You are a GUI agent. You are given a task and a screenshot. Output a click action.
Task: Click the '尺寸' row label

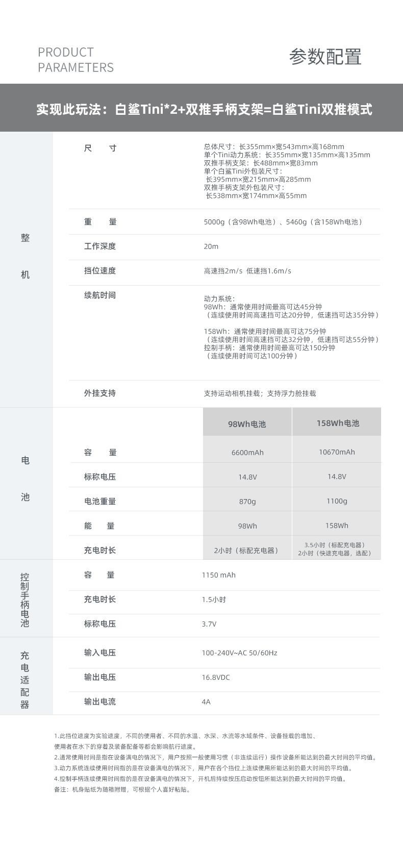tap(100, 148)
